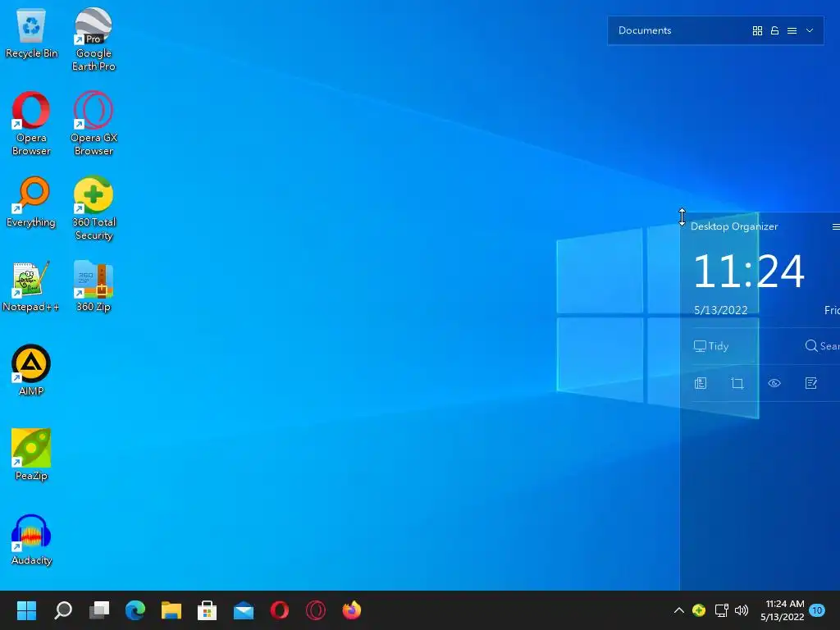Select the Everything search shortcut

click(31, 202)
